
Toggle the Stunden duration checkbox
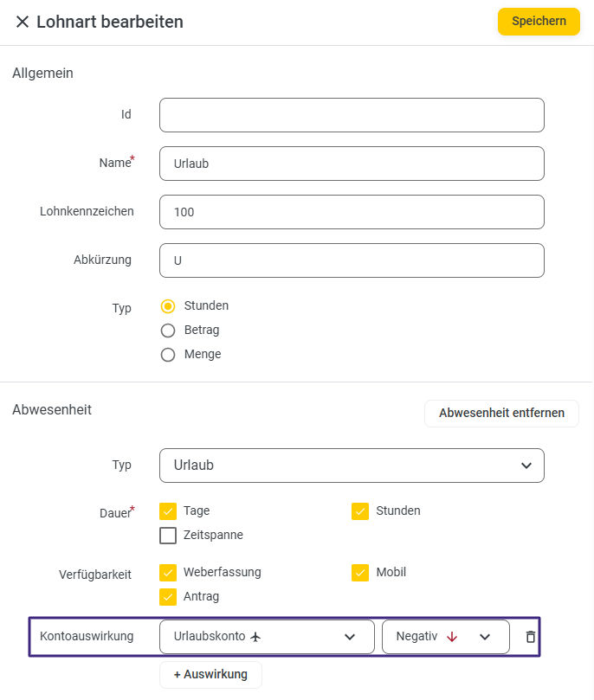(x=360, y=511)
